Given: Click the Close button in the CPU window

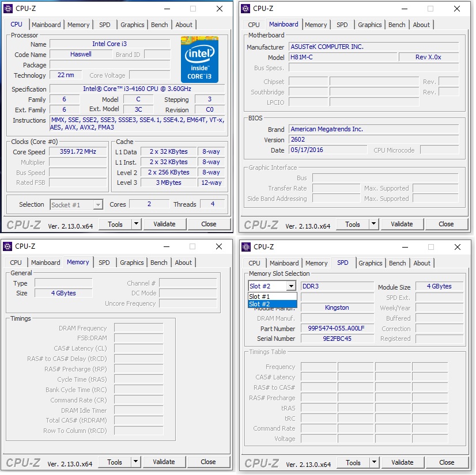Looking at the screenshot, I should click(209, 224).
